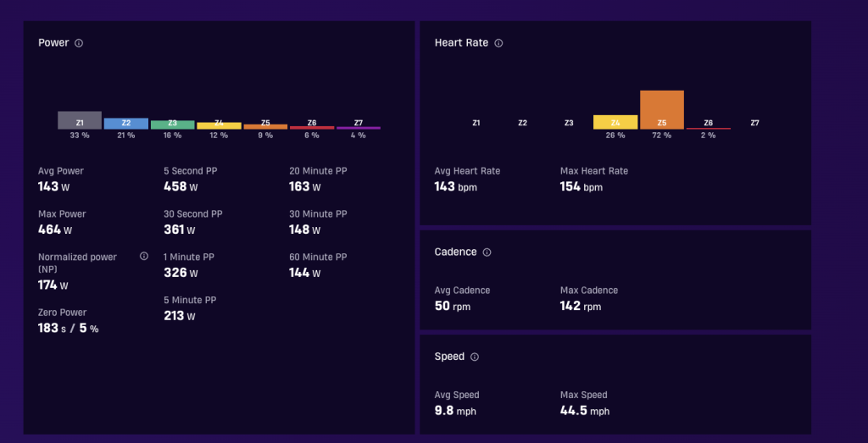The width and height of the screenshot is (868, 443).
Task: Show the Speed info tooltip icon
Action: [475, 357]
